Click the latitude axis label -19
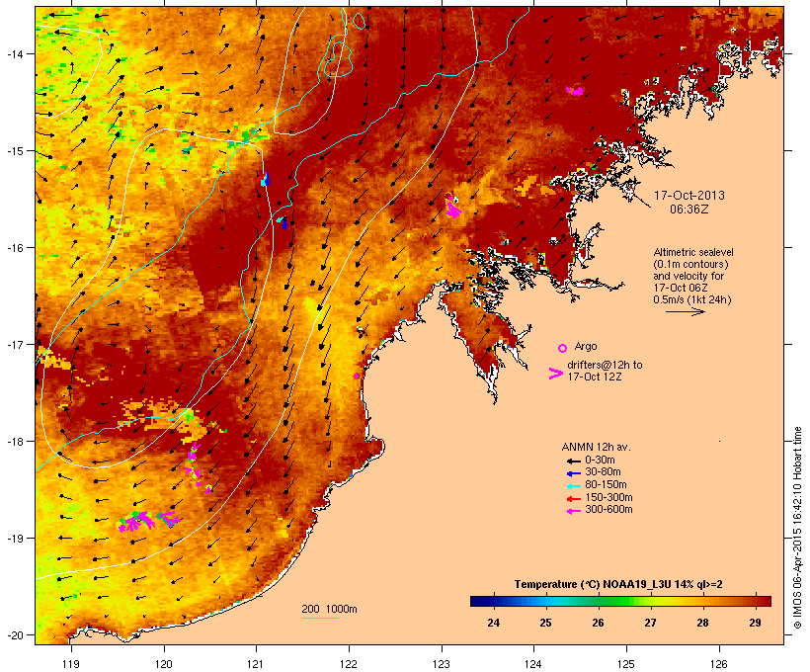This screenshot has height=672, width=810. [x=14, y=539]
